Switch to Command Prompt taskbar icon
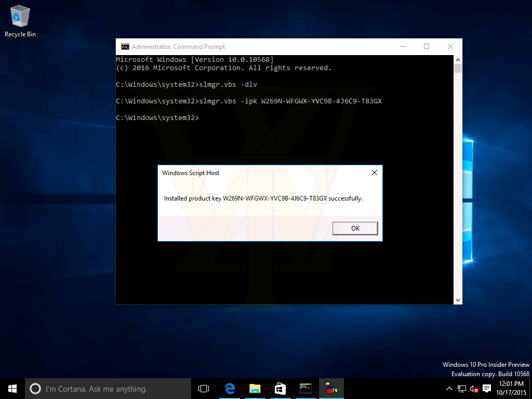Viewport: 532px width, 399px height. 305,388
